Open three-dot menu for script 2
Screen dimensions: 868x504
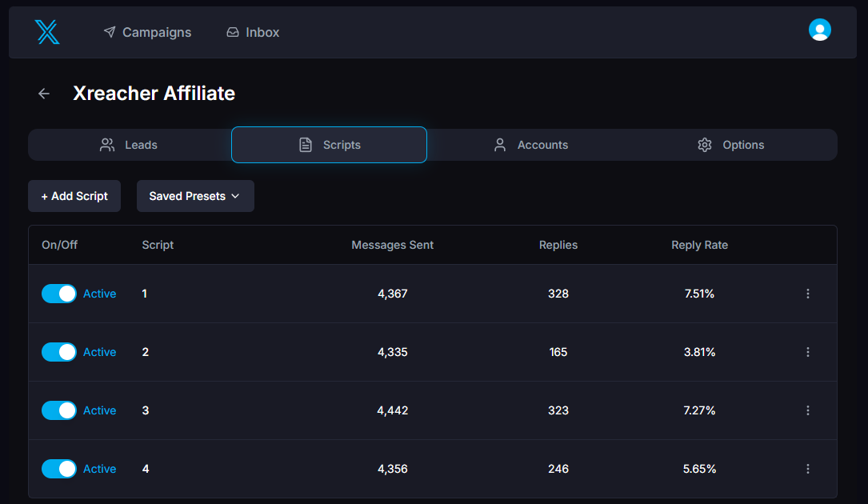point(807,352)
